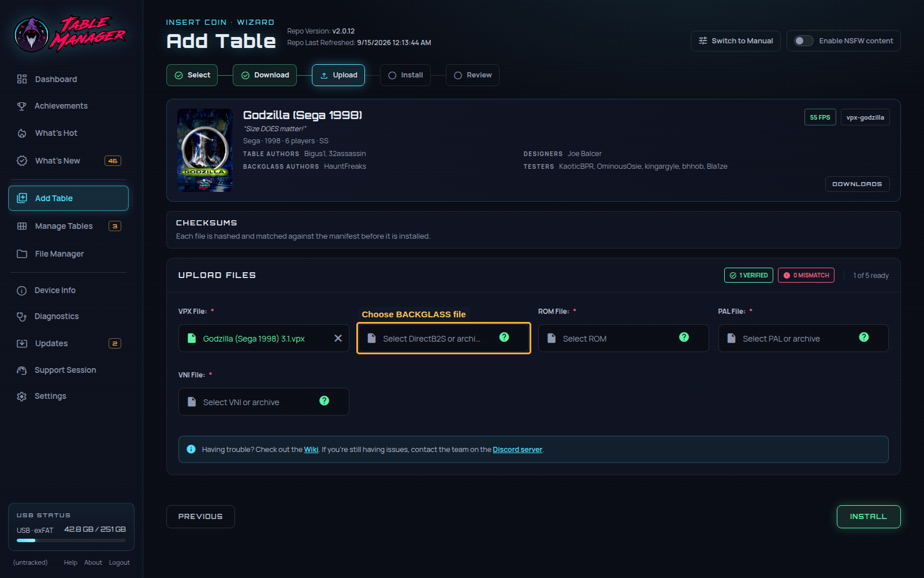The width and height of the screenshot is (924, 578).
Task: Click the Diagnostics stethoscope icon
Action: [x=22, y=317]
